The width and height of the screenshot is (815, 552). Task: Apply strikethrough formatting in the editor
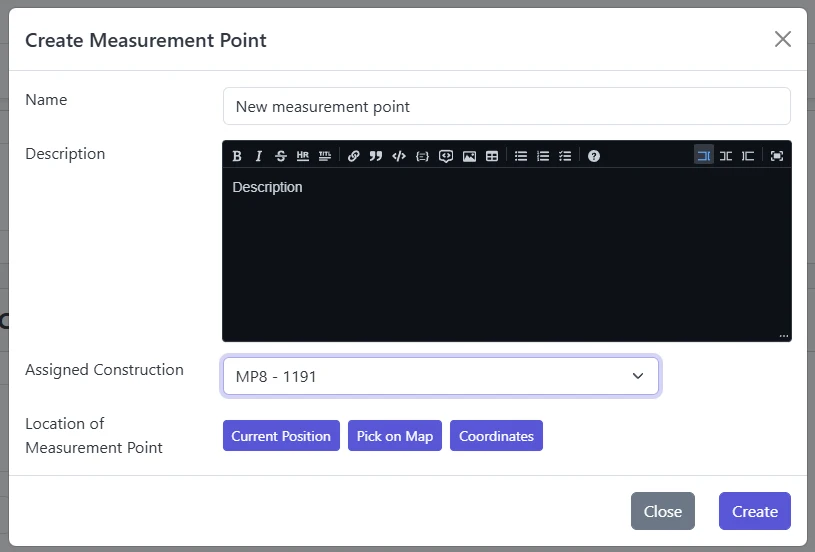(x=281, y=156)
